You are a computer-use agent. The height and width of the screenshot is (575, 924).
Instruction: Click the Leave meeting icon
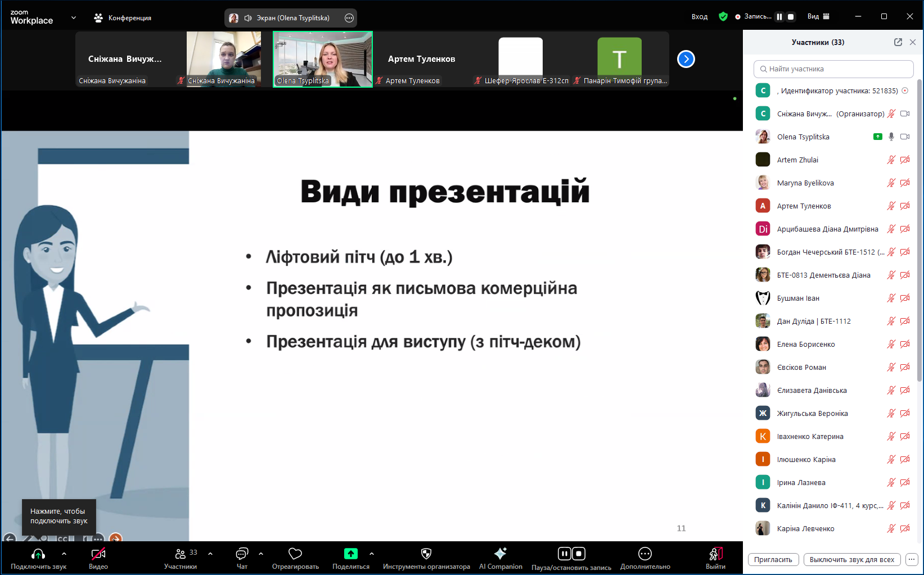coord(715,554)
